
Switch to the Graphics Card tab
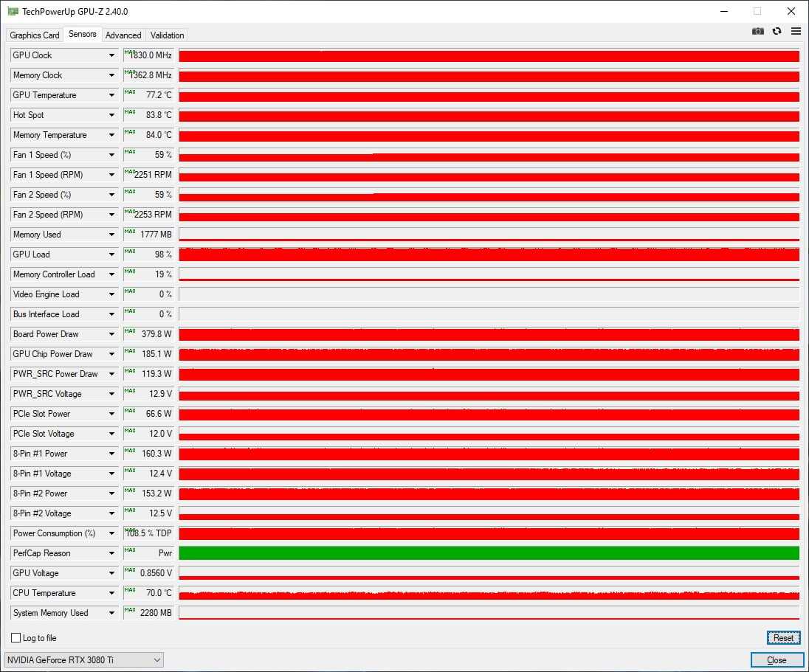point(35,35)
